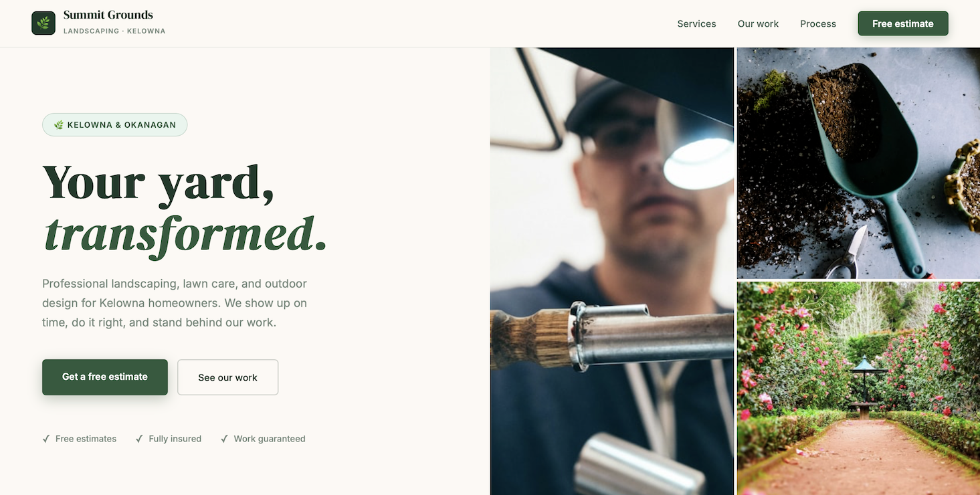
Task: Click the Fully insured text
Action: pyautogui.click(x=175, y=439)
